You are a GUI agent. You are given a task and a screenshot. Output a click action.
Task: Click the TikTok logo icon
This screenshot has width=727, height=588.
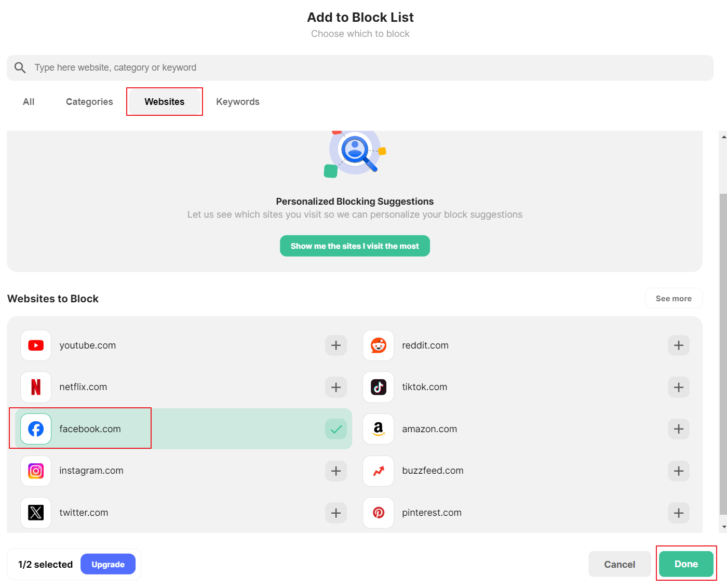tap(379, 387)
